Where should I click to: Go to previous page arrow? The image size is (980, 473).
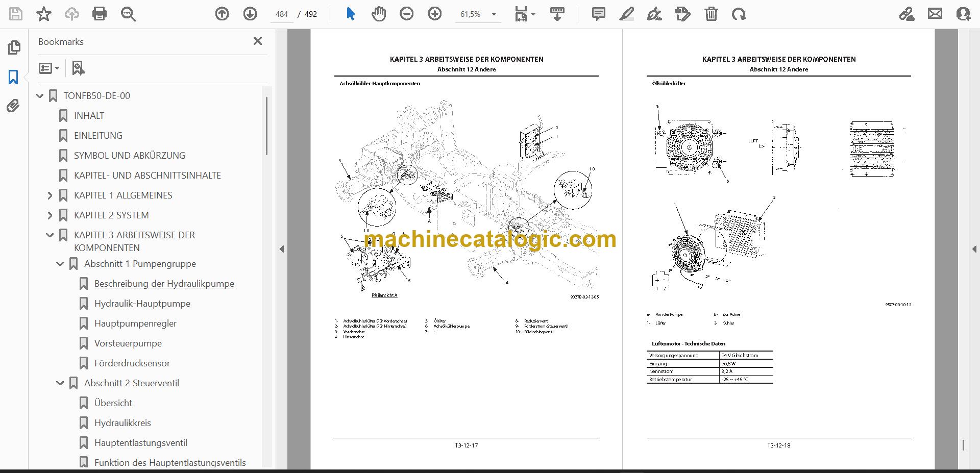[x=222, y=14]
